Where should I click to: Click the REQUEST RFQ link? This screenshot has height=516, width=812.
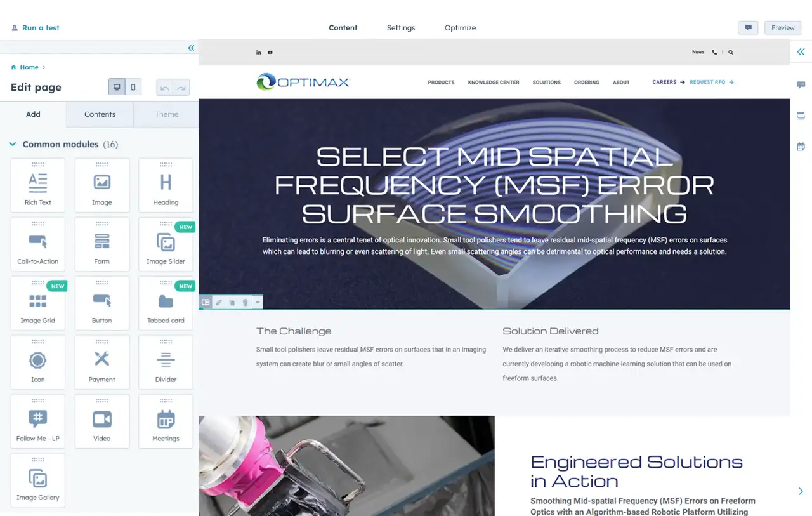tap(712, 82)
